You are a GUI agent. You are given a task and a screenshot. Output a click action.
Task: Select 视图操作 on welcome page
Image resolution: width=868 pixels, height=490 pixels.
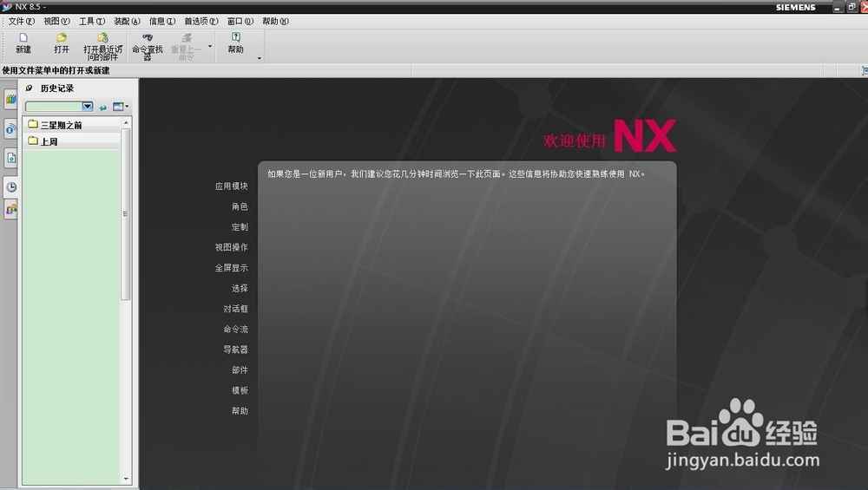[x=232, y=248]
